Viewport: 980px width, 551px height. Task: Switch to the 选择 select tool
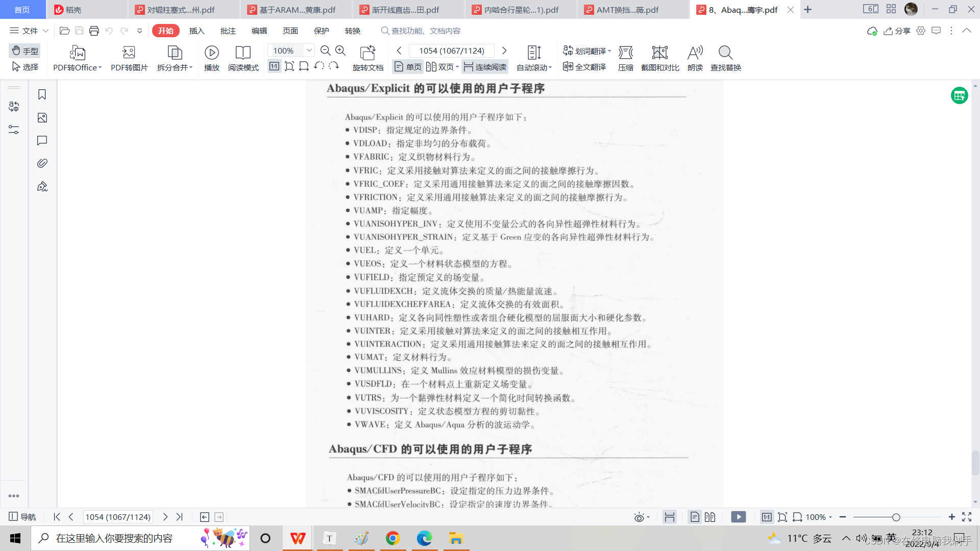25,67
